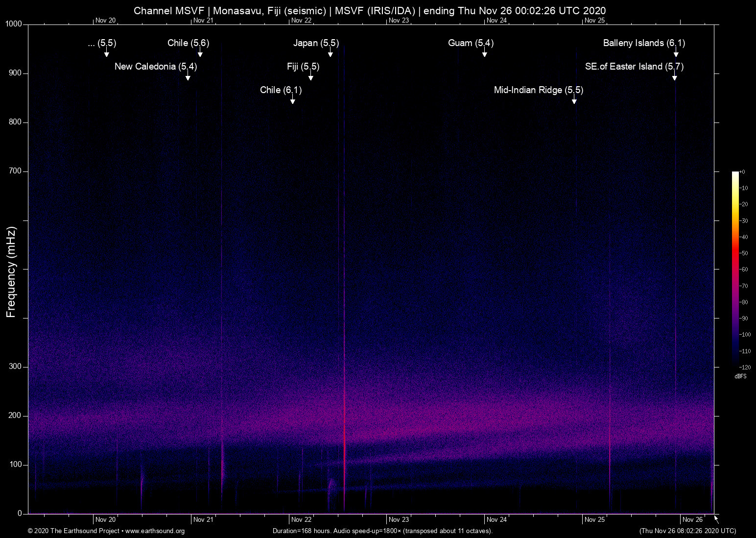Select the 300 frequency tick label

click(x=16, y=367)
